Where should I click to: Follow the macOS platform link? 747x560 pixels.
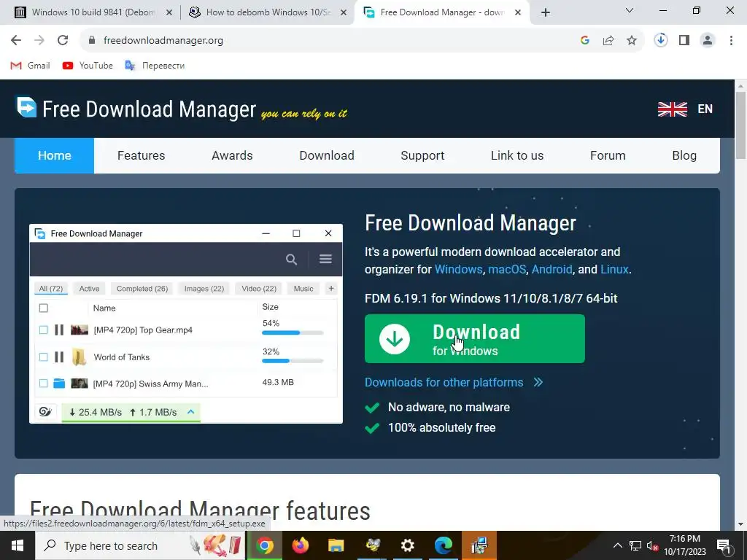507,270
